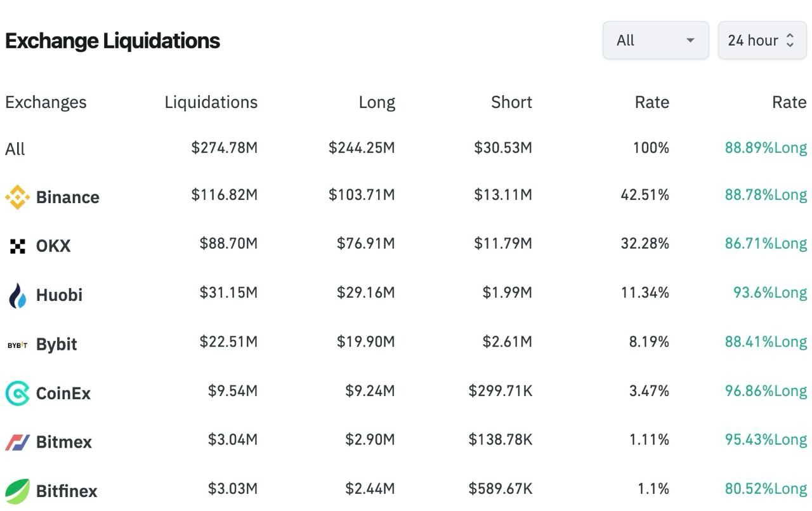Open the Binance exchange name link
This screenshot has width=812, height=511.
(x=68, y=197)
